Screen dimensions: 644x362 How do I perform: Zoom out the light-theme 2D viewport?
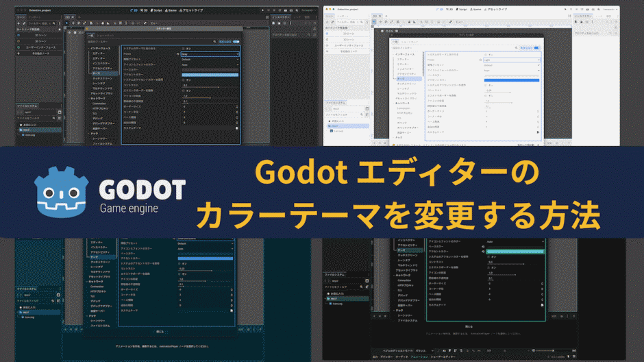pos(382,31)
